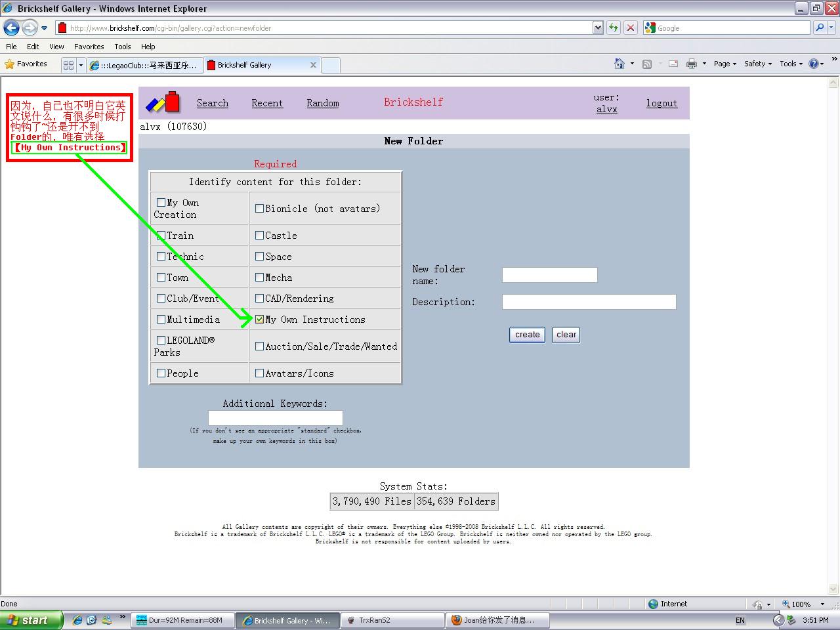Open the Recent Pages dropdown arrow

[x=44, y=28]
